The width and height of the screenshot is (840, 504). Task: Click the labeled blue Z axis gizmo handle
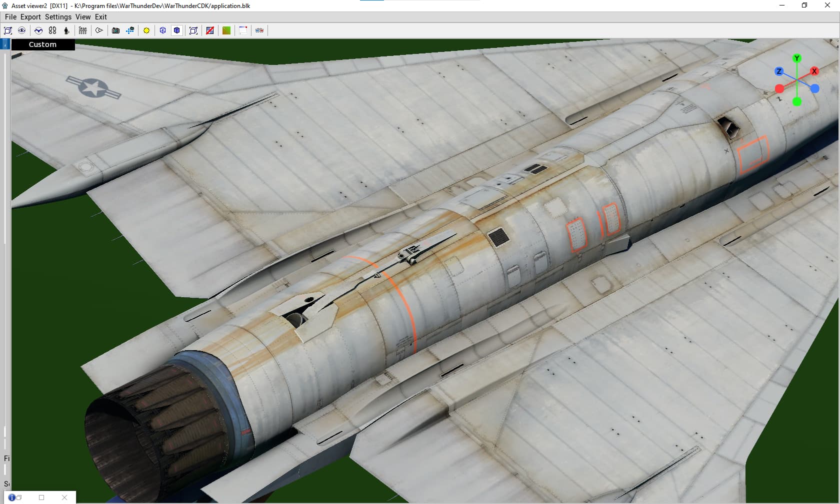coord(778,71)
